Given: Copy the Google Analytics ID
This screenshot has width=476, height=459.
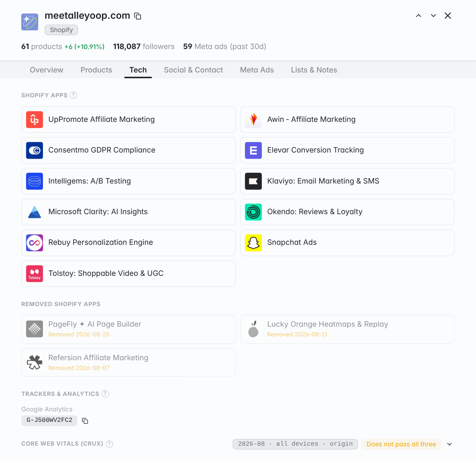Looking at the screenshot, I should tap(85, 421).
